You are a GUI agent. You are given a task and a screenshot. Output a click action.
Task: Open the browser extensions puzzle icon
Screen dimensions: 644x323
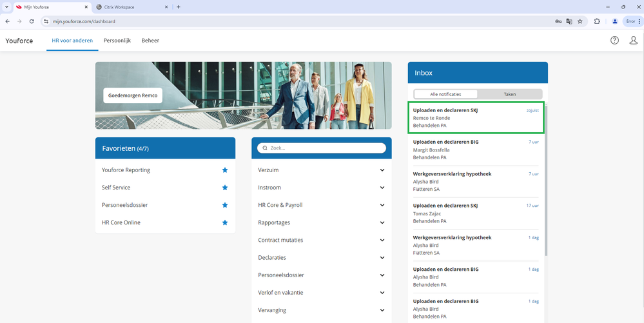tap(597, 21)
